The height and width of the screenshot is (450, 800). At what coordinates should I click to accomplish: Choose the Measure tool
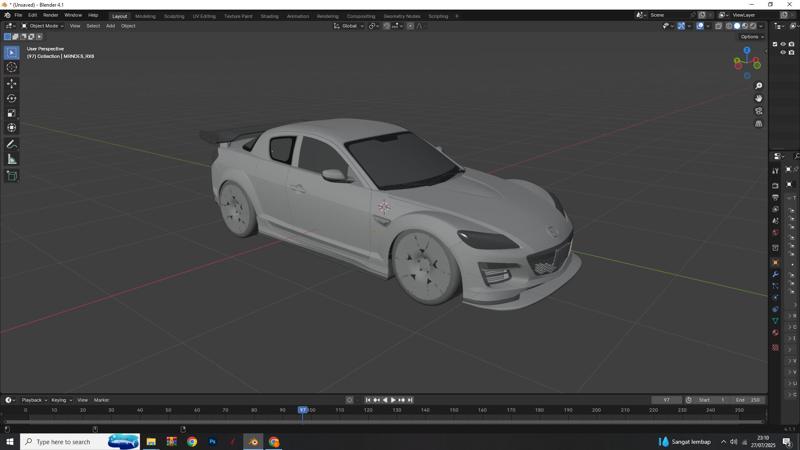point(12,159)
